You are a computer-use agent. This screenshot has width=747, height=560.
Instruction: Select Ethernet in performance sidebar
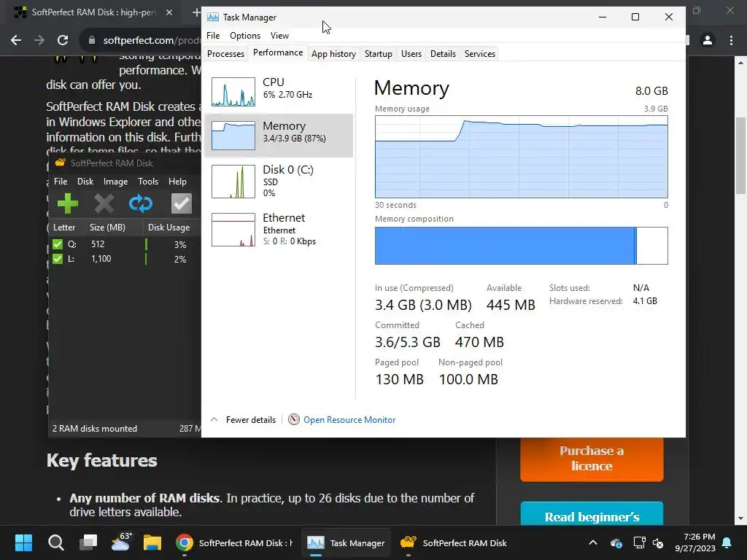pos(279,230)
